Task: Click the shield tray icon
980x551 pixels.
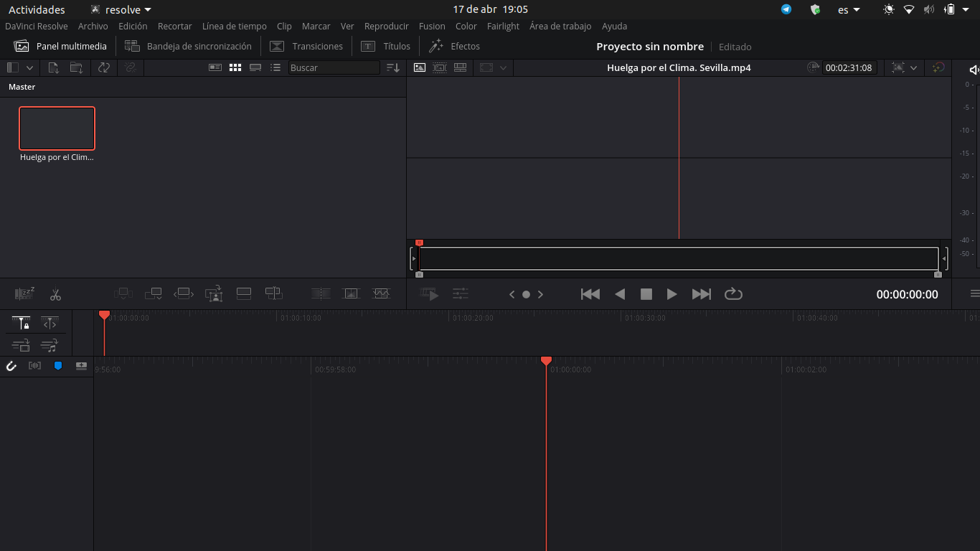Action: click(x=815, y=9)
